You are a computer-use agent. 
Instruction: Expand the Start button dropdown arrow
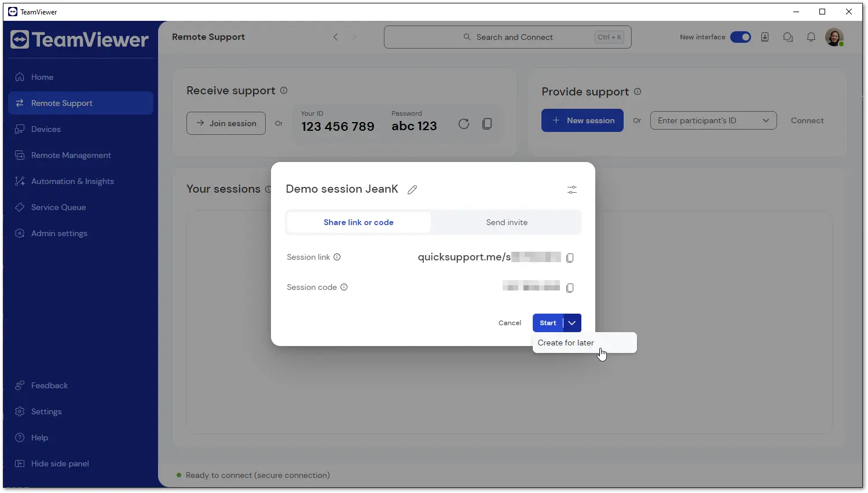pyautogui.click(x=572, y=323)
